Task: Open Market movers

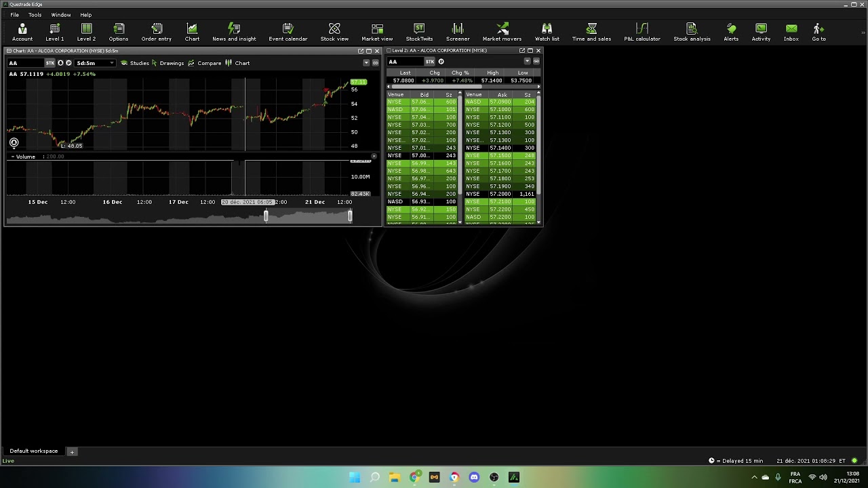Action: (502, 32)
